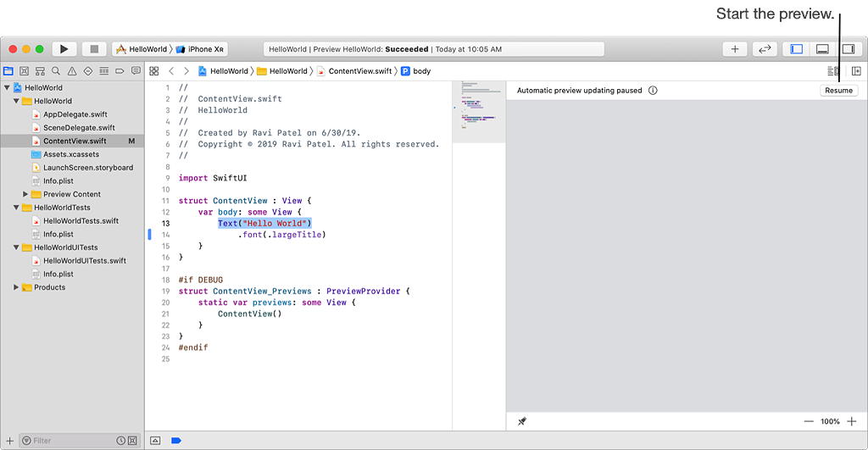Show info about paused preview updating
The image size is (868, 450).
coord(653,90)
